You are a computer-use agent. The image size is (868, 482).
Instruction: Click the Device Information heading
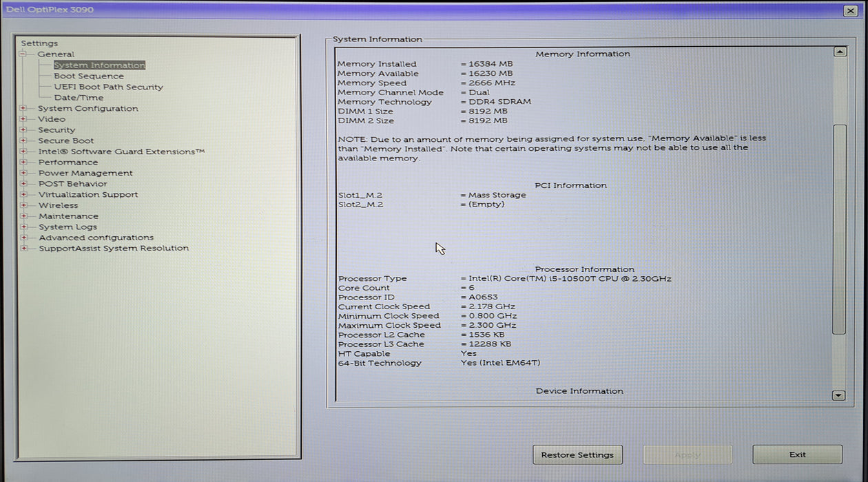[x=579, y=391]
